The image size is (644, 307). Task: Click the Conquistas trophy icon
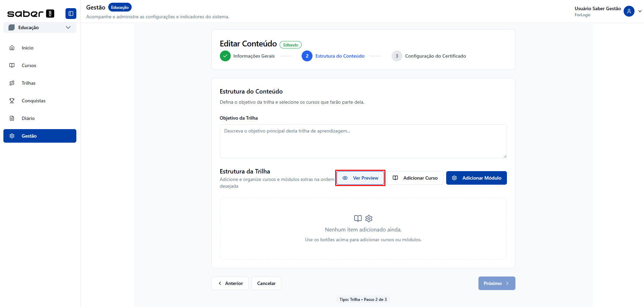(12, 101)
